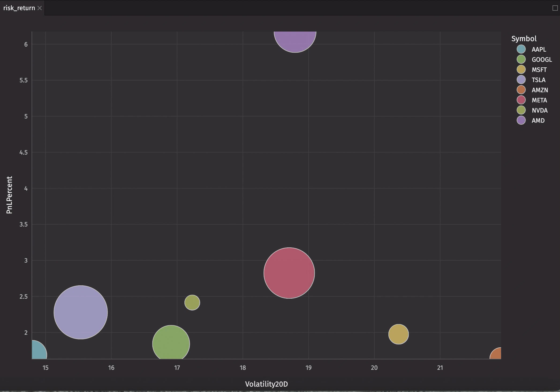Click the green GOOGL bubble
560x392 pixels.
click(171, 343)
